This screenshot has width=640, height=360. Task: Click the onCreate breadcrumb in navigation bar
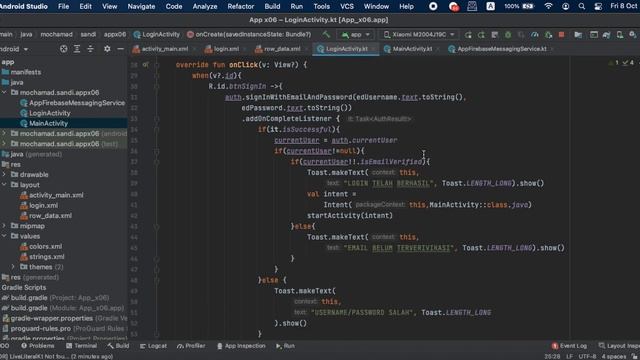(249, 35)
